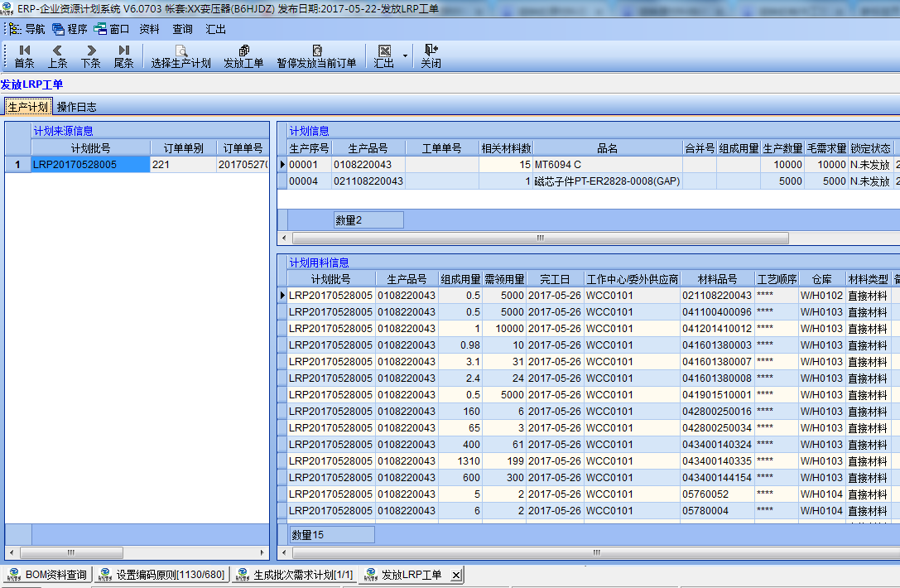Switch to the 生产计划 tab
900x588 pixels.
[28, 107]
